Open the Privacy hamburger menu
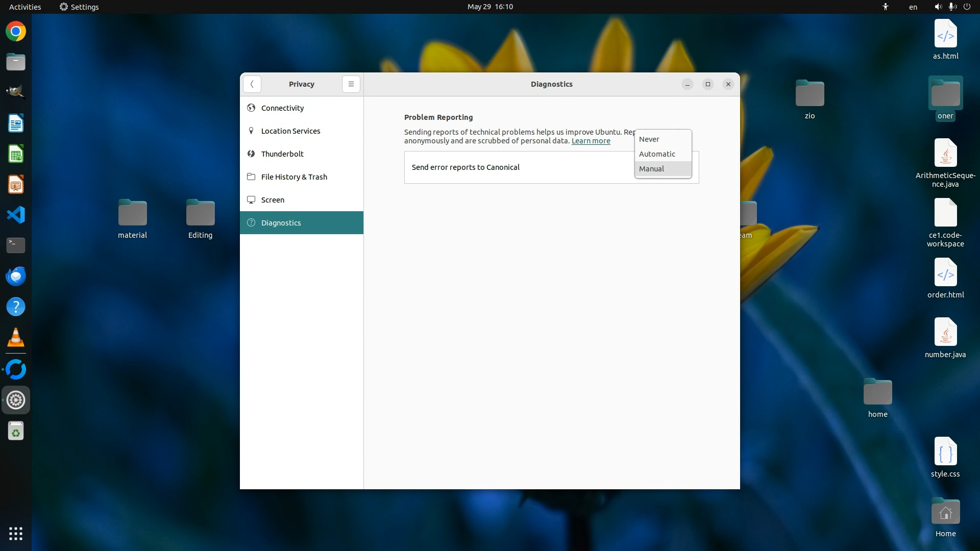The height and width of the screenshot is (551, 980). point(351,84)
